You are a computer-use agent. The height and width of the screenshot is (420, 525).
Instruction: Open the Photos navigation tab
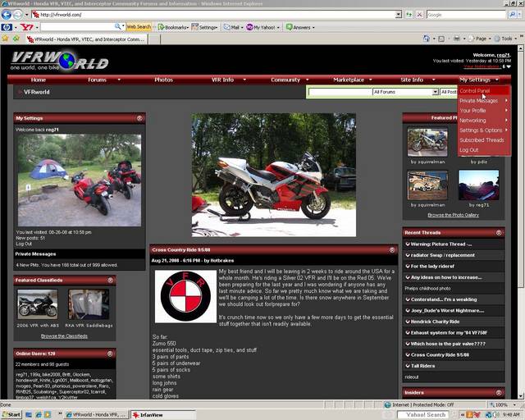pyautogui.click(x=164, y=80)
